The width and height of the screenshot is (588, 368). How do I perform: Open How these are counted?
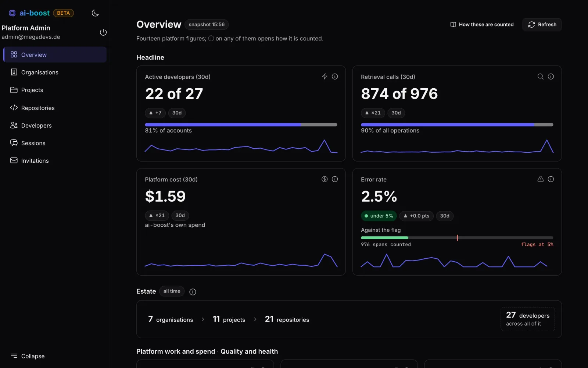(x=482, y=25)
